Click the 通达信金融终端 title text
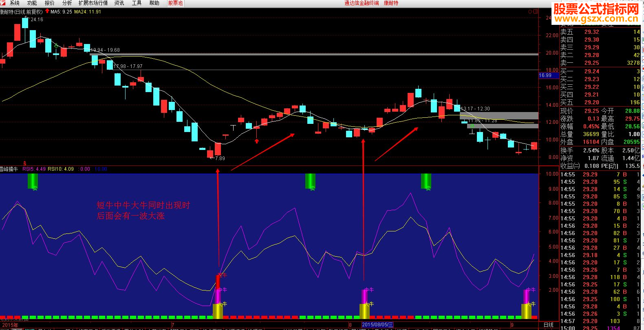This screenshot has height=330, width=644. 362,3
